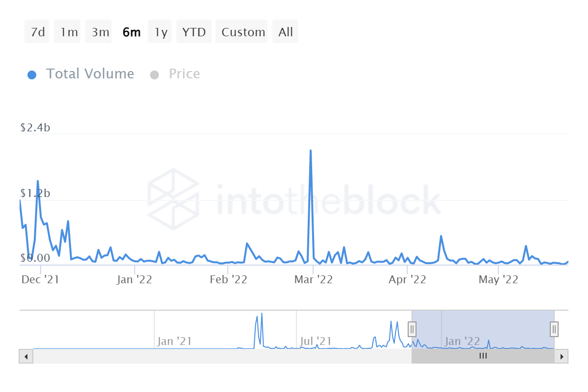
Task: Click right navigator range handle
Action: [554, 329]
